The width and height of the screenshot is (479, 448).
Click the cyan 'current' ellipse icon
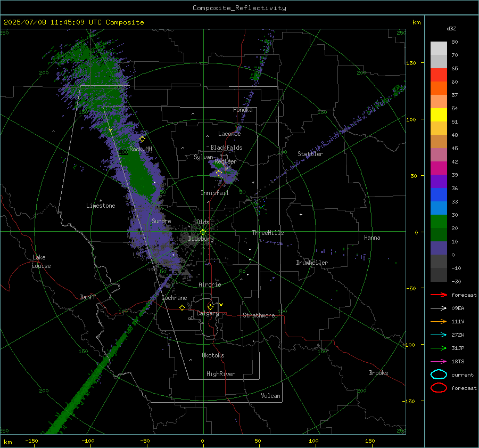pos(439,374)
